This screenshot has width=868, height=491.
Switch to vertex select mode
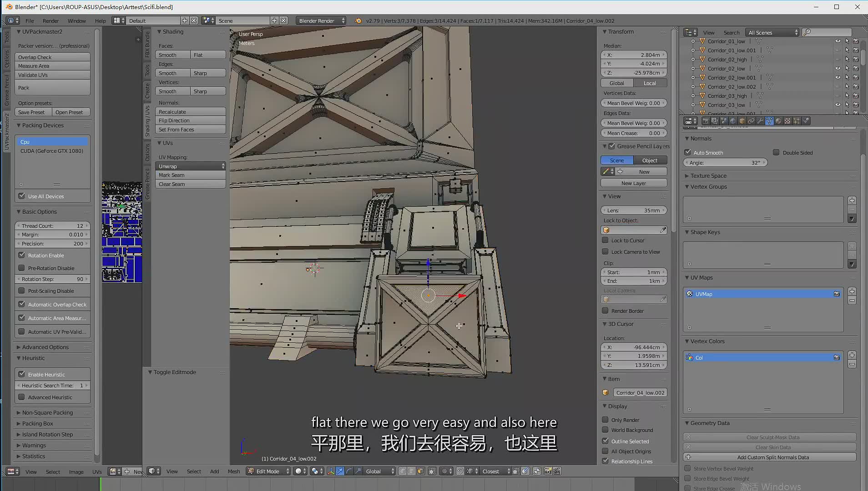pyautogui.click(x=402, y=471)
